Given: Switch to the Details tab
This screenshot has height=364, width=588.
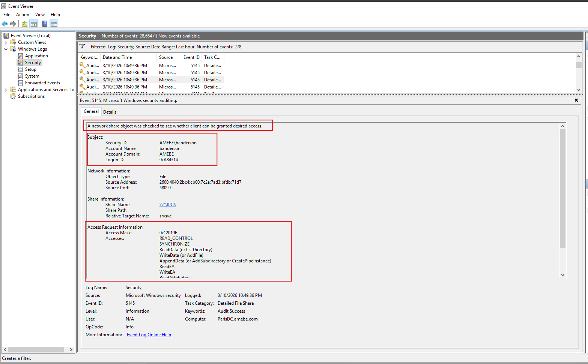Looking at the screenshot, I should 110,112.
